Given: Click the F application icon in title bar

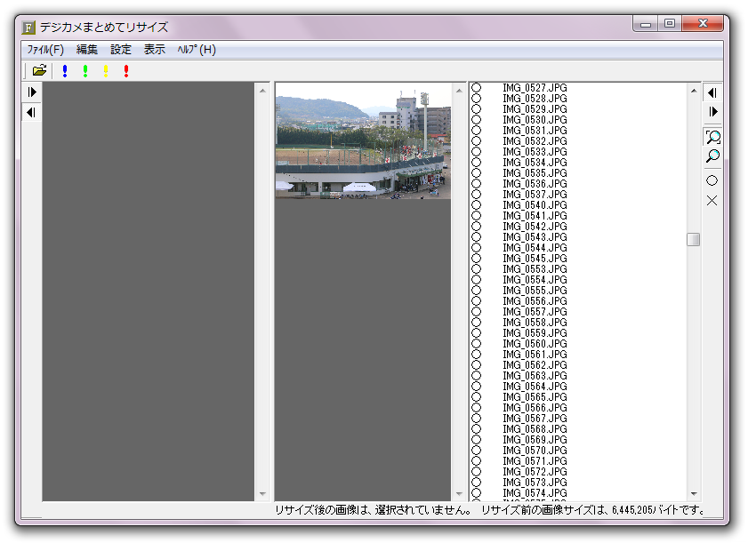Looking at the screenshot, I should 29,28.
